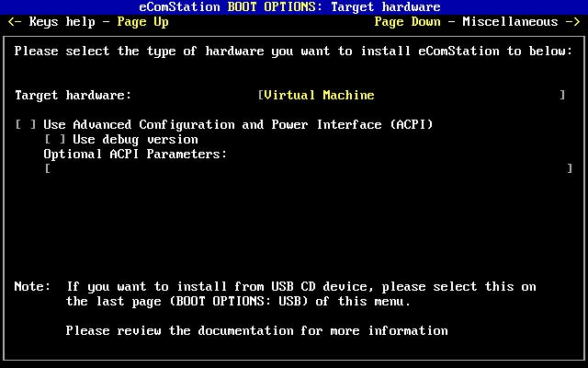This screenshot has width=588, height=368.
Task: Toggle Use Advanced Configuration and Power Interface checkbox
Action: (26, 124)
